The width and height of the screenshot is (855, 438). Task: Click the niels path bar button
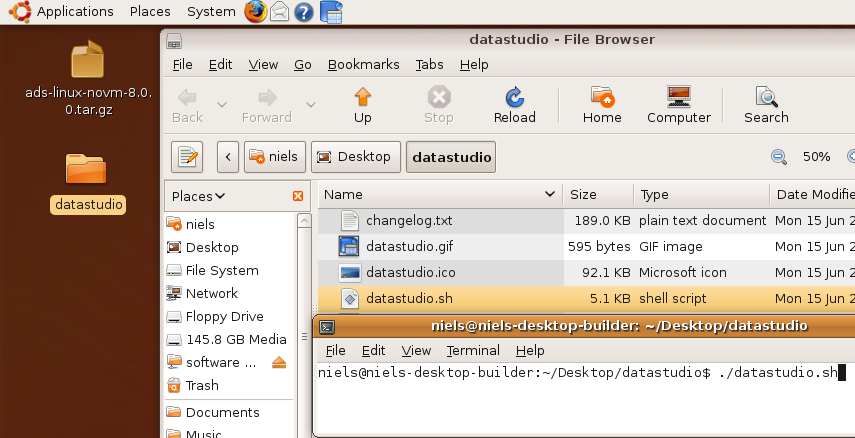click(x=273, y=157)
